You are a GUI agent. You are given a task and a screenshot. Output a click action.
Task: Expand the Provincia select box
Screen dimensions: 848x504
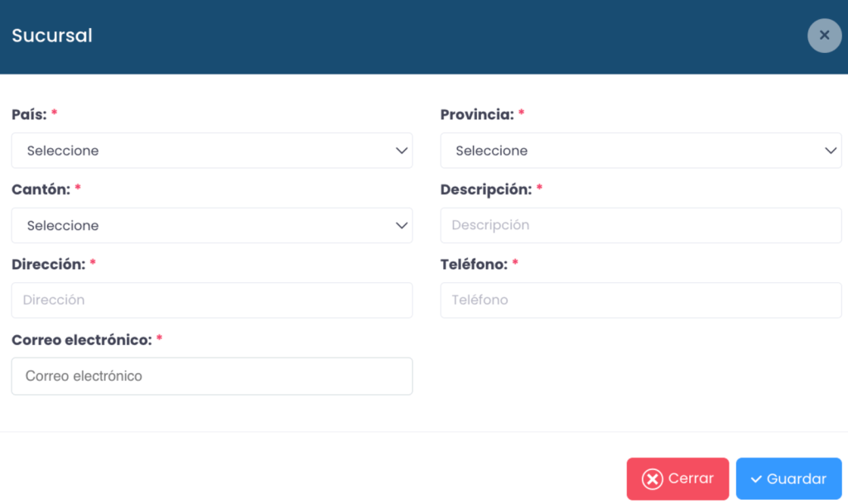(640, 151)
